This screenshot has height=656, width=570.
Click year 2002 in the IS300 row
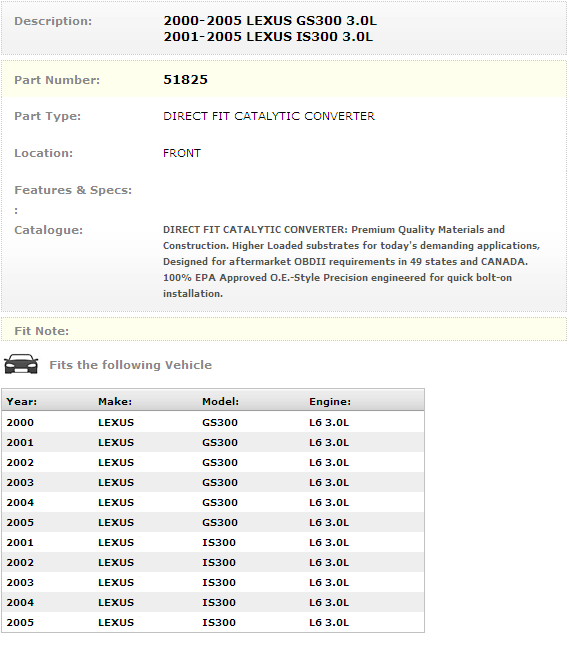click(x=20, y=563)
